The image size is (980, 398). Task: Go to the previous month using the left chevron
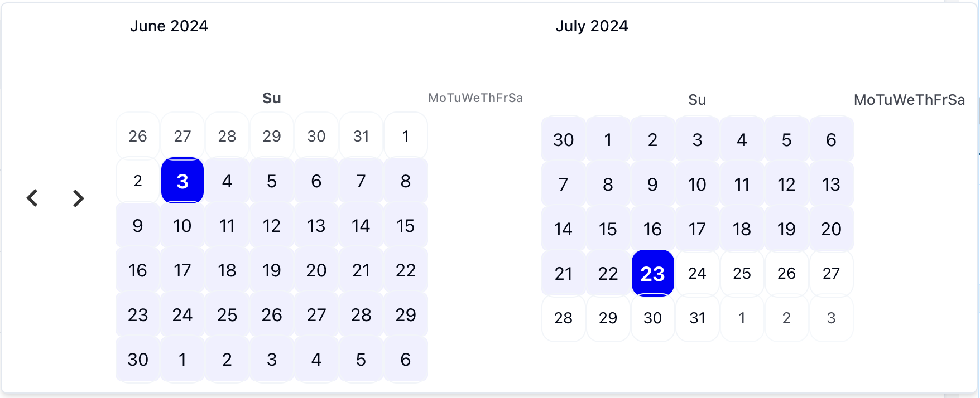coord(32,198)
